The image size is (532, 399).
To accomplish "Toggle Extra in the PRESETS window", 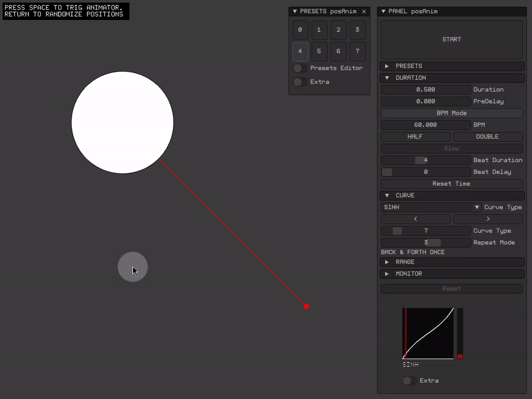I will point(300,82).
